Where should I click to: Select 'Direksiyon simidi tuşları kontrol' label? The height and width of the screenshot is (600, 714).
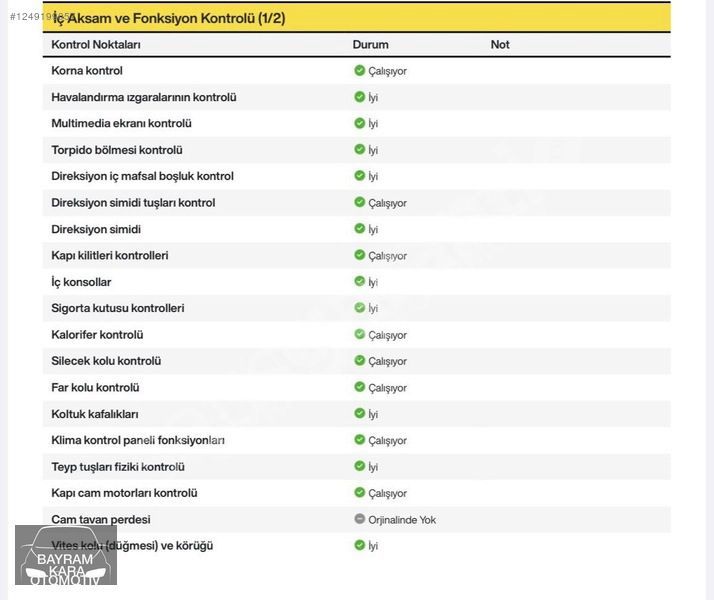pyautogui.click(x=133, y=203)
